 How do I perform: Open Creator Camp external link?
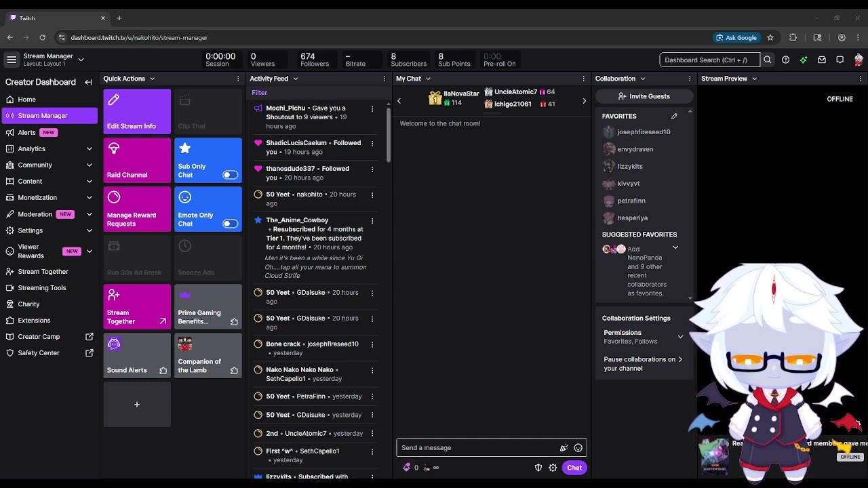[x=50, y=336]
